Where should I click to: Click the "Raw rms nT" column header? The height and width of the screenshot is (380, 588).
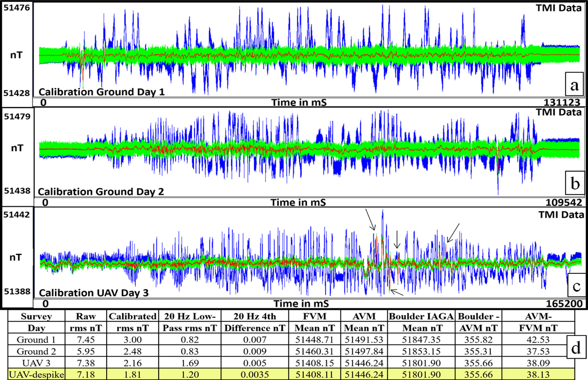[86, 322]
